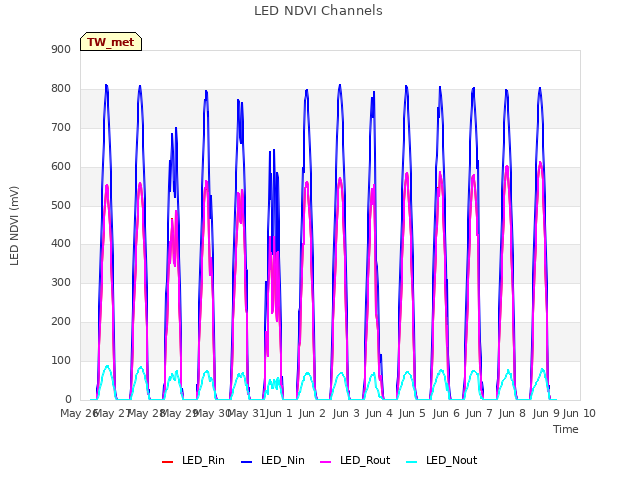
Task: Click the 500 y-axis tick label
Action: (61, 205)
